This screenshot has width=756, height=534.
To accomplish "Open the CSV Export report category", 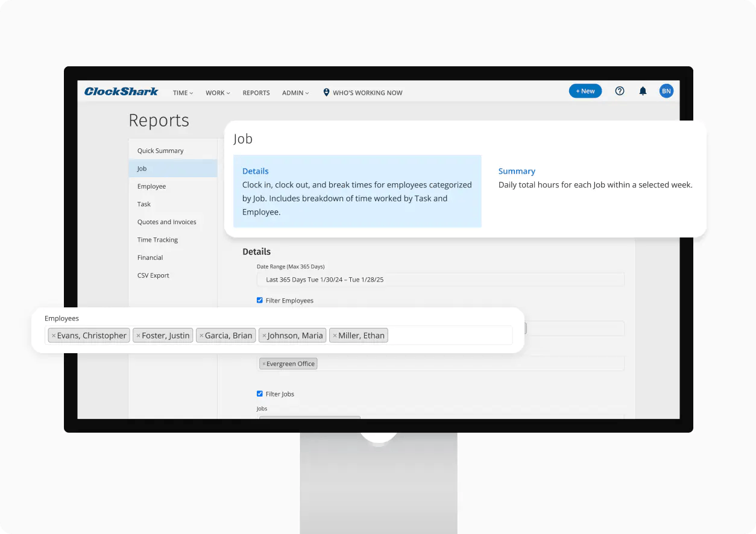I will (153, 275).
